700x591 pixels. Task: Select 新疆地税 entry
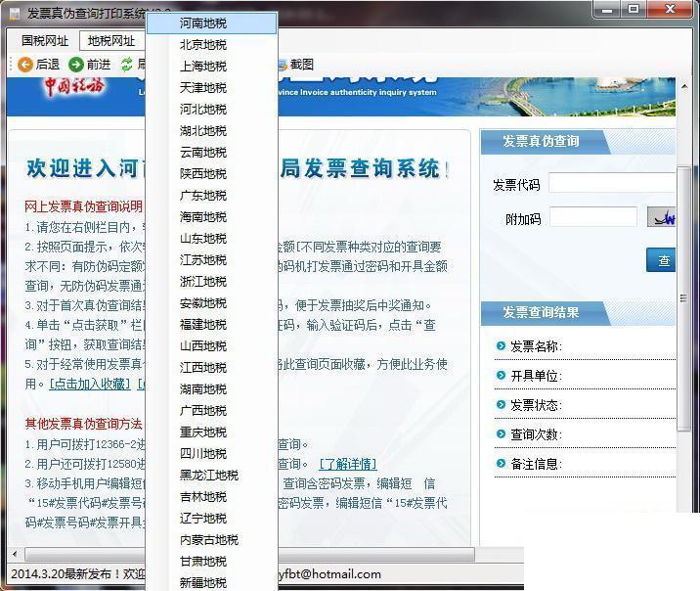(x=211, y=582)
